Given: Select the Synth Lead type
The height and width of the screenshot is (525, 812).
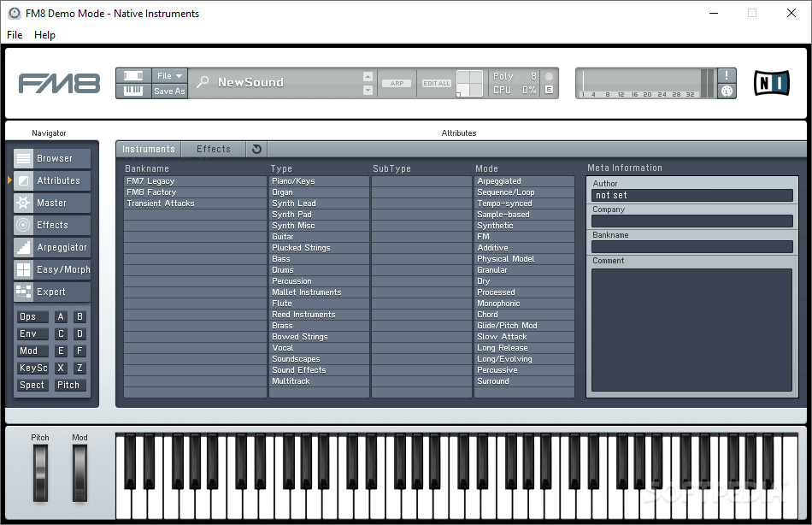Looking at the screenshot, I should [319, 204].
